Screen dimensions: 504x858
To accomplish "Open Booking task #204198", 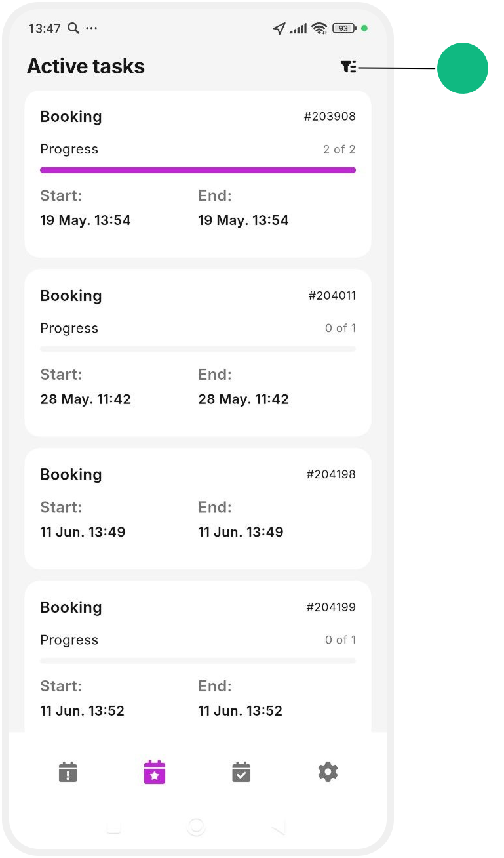I will (x=198, y=509).
